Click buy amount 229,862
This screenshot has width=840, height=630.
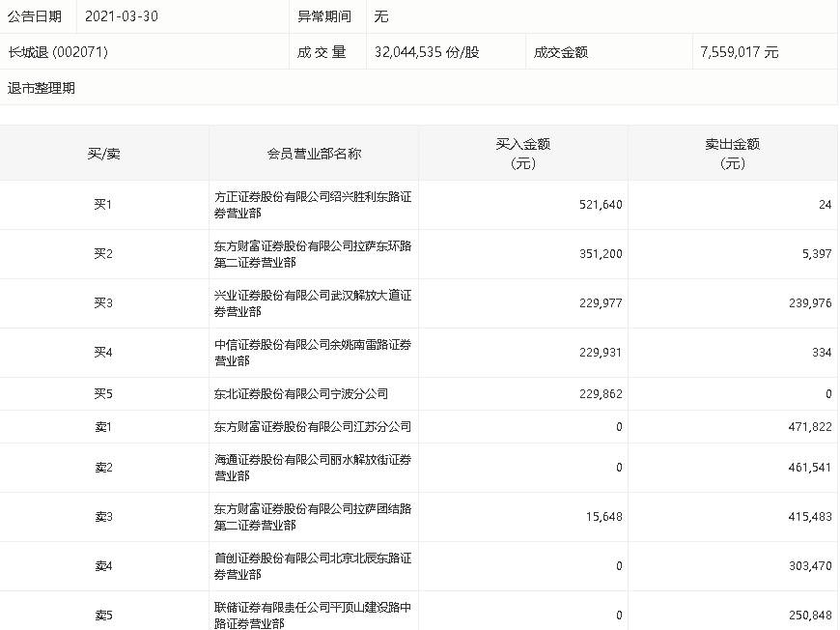[601, 394]
